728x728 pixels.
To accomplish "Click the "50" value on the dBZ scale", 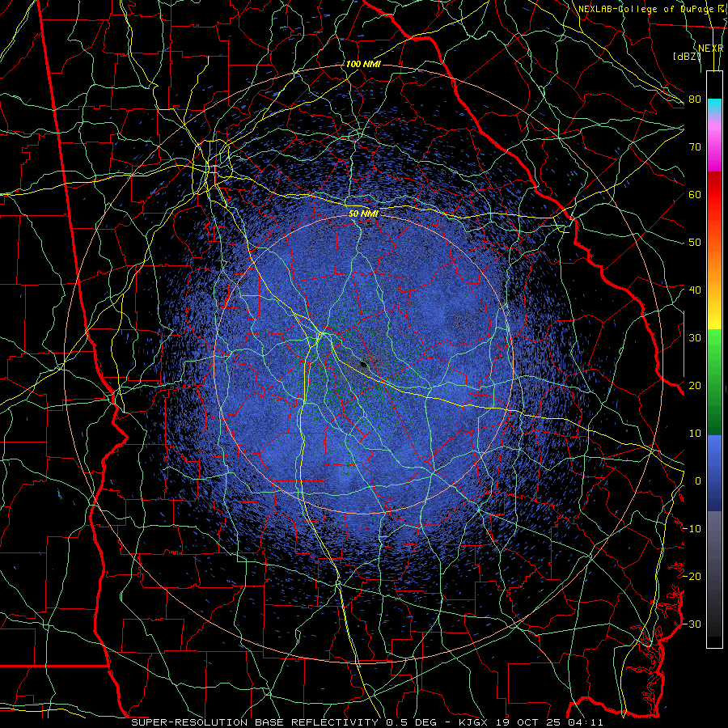I will click(x=695, y=243).
